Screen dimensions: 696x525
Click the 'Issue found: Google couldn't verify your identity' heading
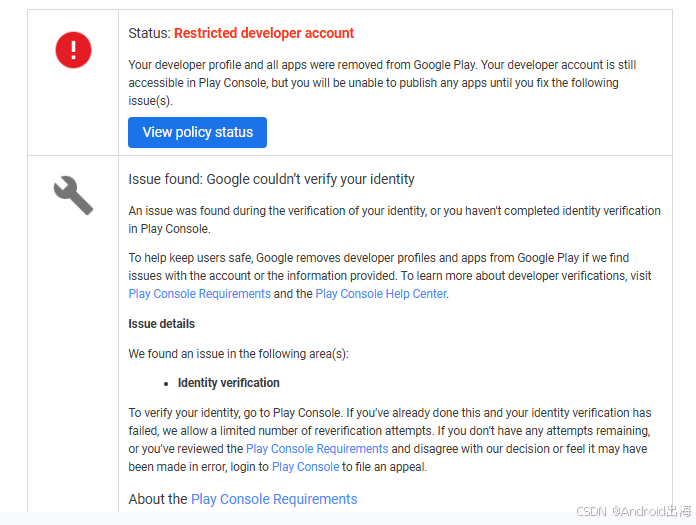point(271,179)
